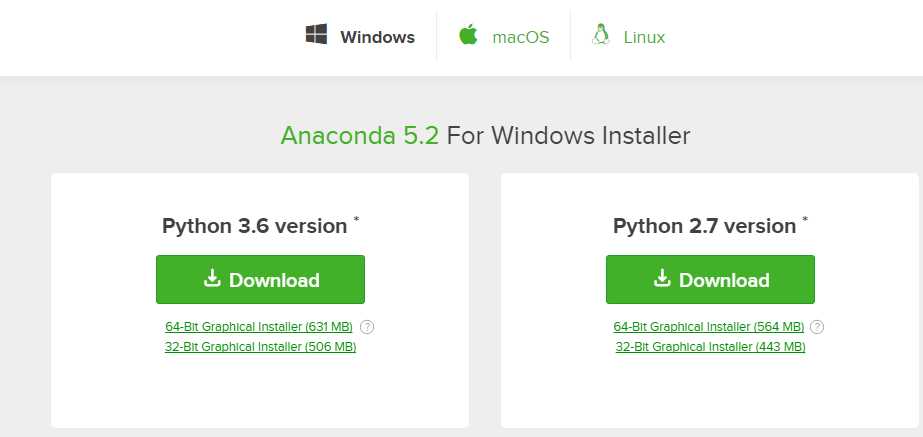Open the 64-Bit Graphical Installer (564 MB) link
Screen dimensions: 923x437
tap(709, 327)
